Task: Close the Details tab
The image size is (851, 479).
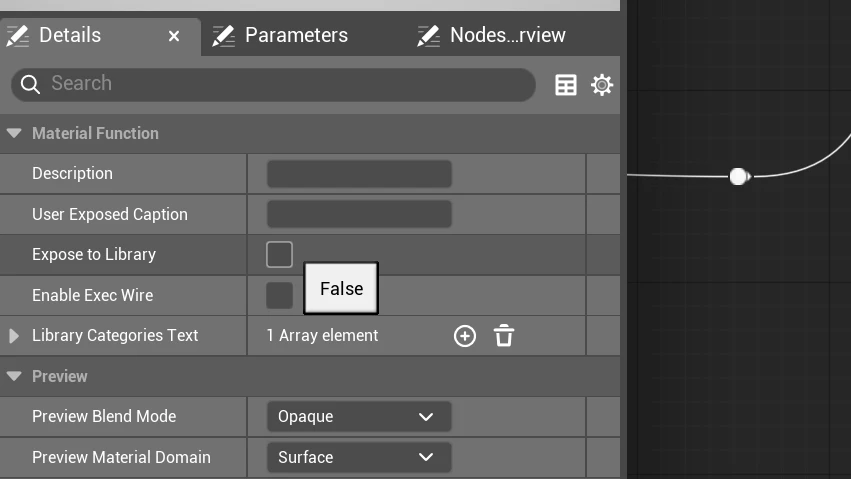Action: pyautogui.click(x=174, y=36)
